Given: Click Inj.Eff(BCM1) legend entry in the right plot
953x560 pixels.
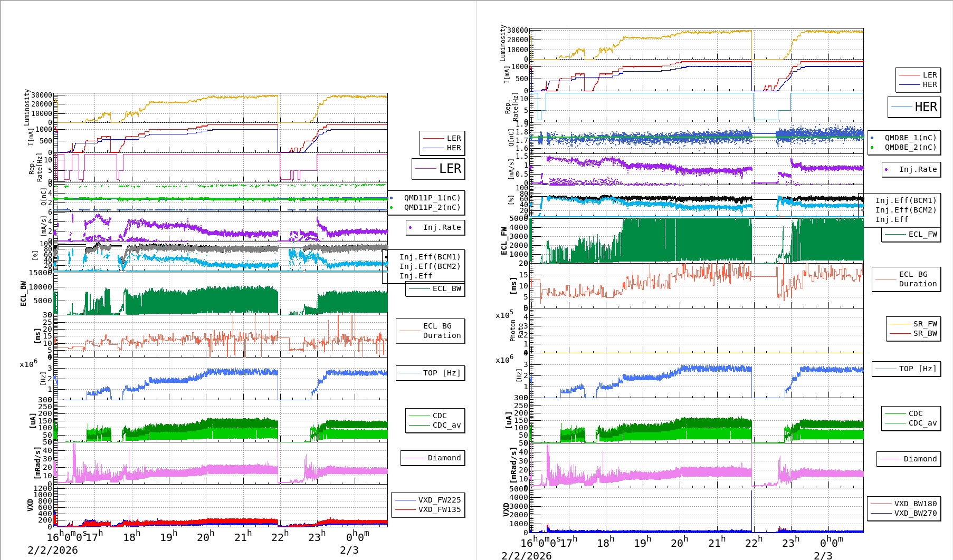Looking at the screenshot, I should tap(906, 200).
